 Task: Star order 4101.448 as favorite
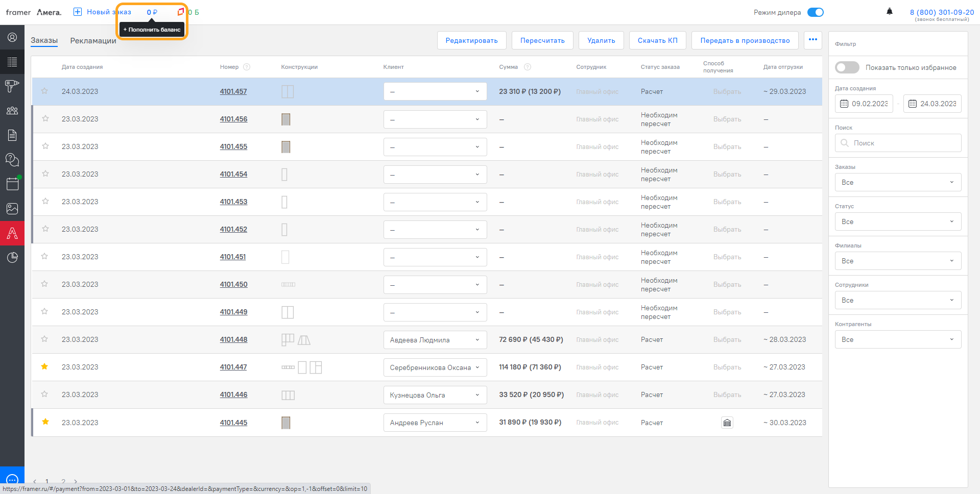click(44, 339)
